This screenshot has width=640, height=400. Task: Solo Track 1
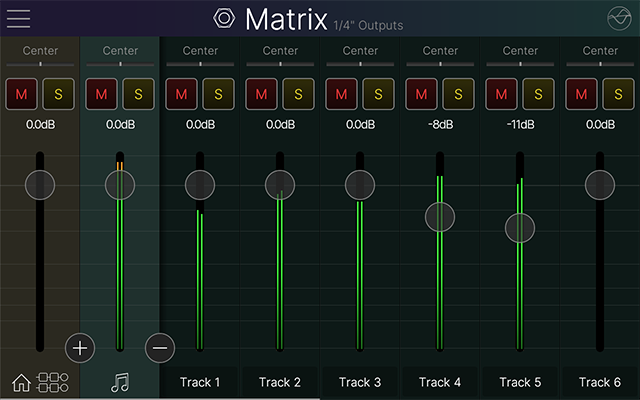point(219,94)
